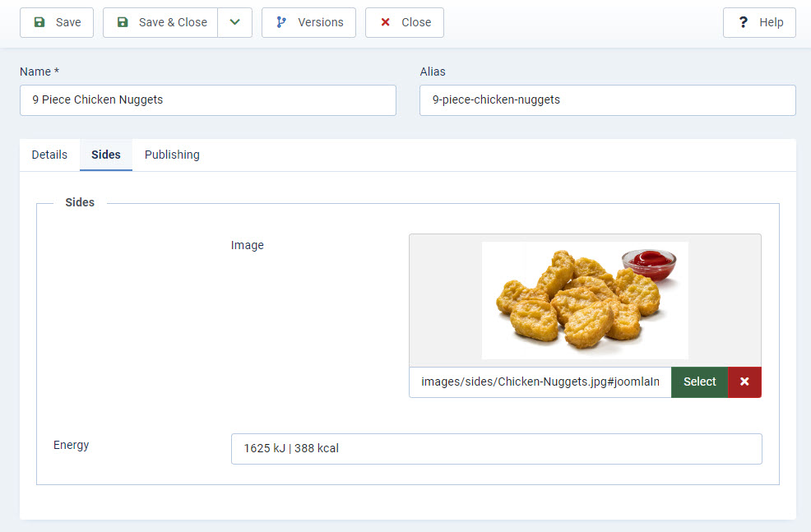Open the Publishing tab
811x532 pixels.
coord(172,155)
